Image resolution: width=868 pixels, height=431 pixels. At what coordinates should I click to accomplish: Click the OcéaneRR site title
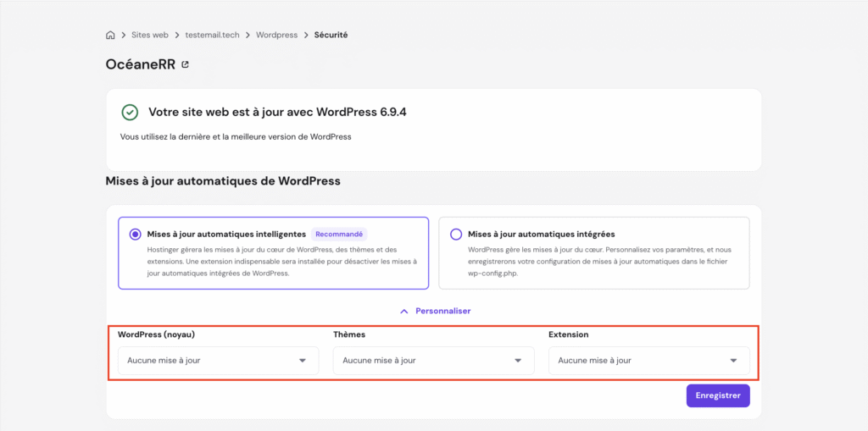tap(140, 64)
